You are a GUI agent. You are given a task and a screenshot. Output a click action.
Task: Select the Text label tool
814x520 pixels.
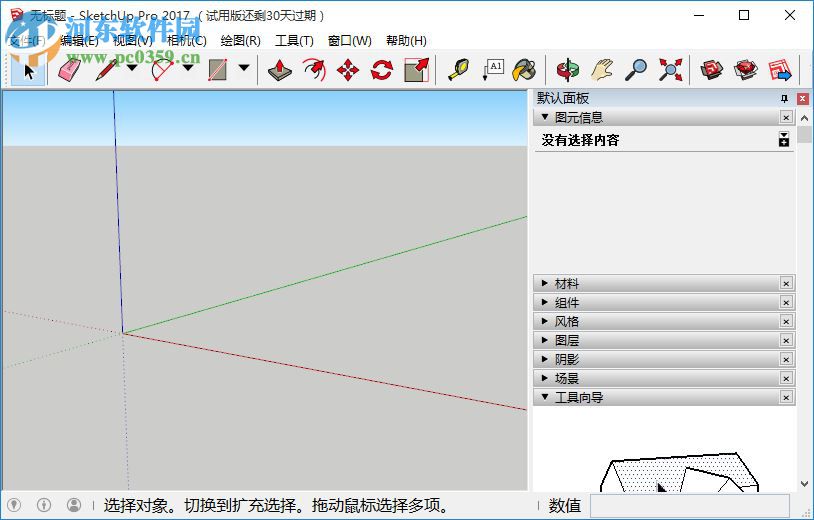coord(493,70)
